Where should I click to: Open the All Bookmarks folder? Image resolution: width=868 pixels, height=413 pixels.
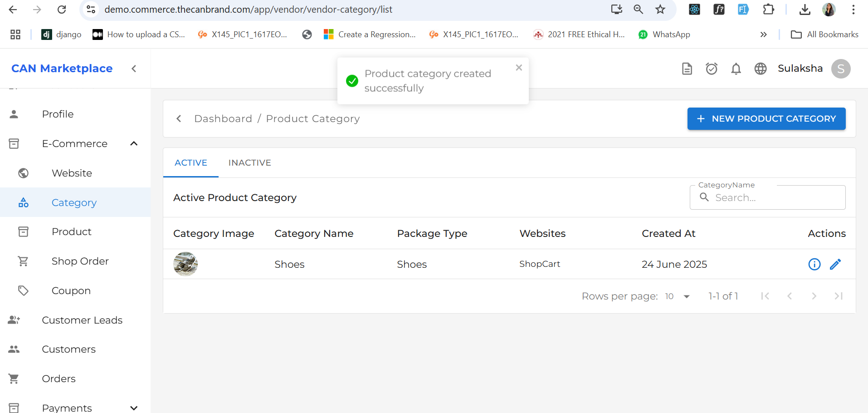(x=824, y=34)
